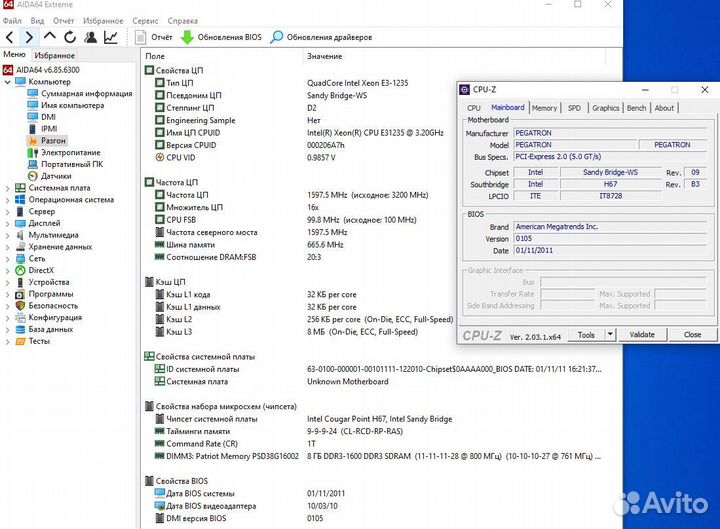The image size is (720, 529).
Task: Click Обновления BIOS green arrow button
Action: 221,37
